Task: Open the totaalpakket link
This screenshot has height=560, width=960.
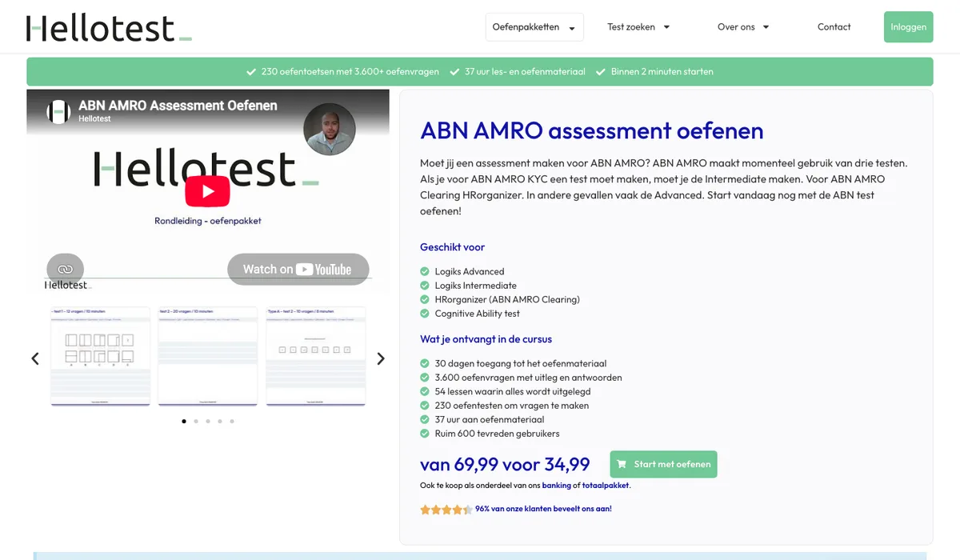Action: [606, 485]
